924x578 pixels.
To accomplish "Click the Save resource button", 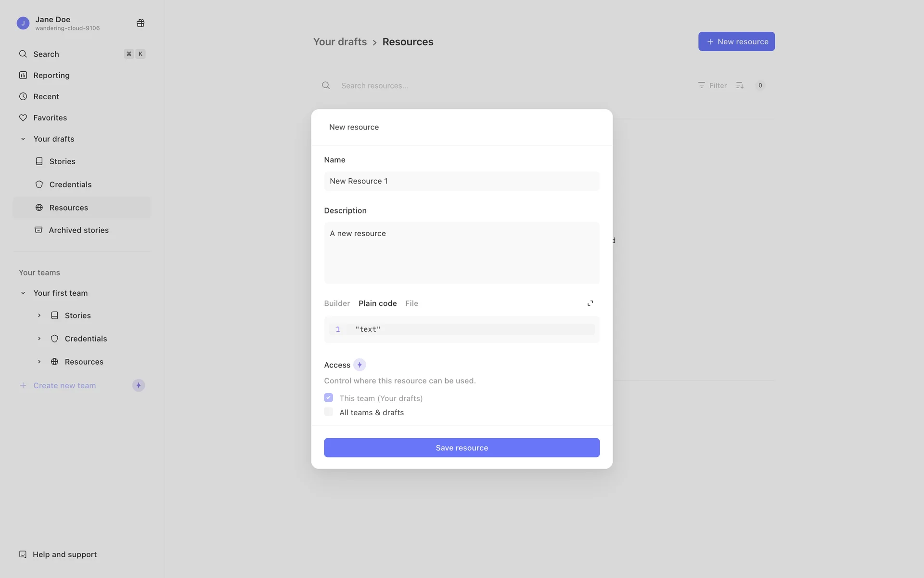I will point(462,447).
